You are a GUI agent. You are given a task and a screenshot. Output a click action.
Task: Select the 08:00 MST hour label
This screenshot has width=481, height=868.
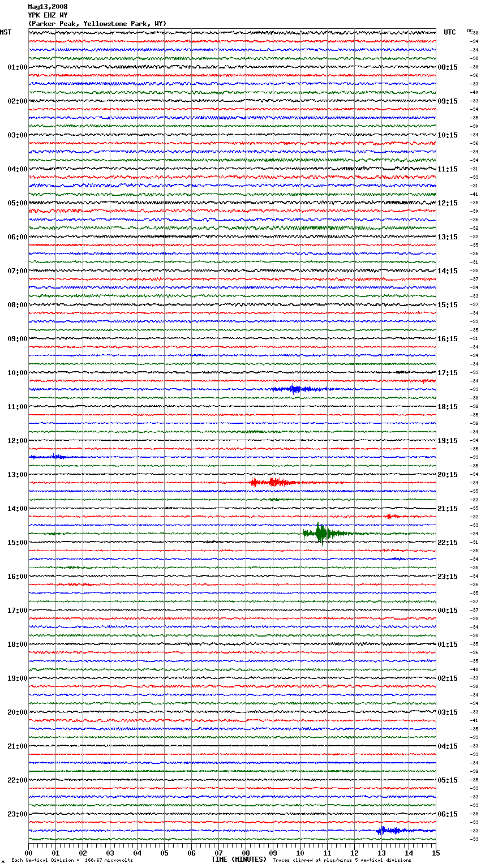(18, 305)
